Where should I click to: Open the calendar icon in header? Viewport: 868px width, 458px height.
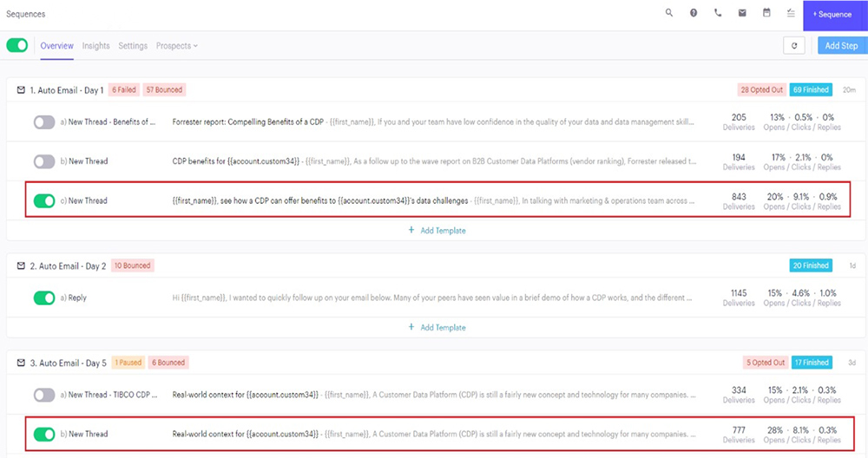(766, 13)
